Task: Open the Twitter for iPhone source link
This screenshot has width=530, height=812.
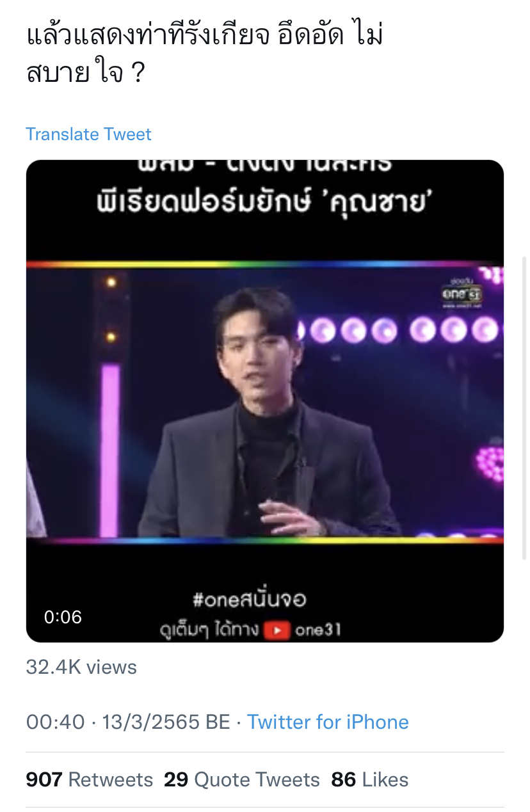Action: pyautogui.click(x=328, y=722)
